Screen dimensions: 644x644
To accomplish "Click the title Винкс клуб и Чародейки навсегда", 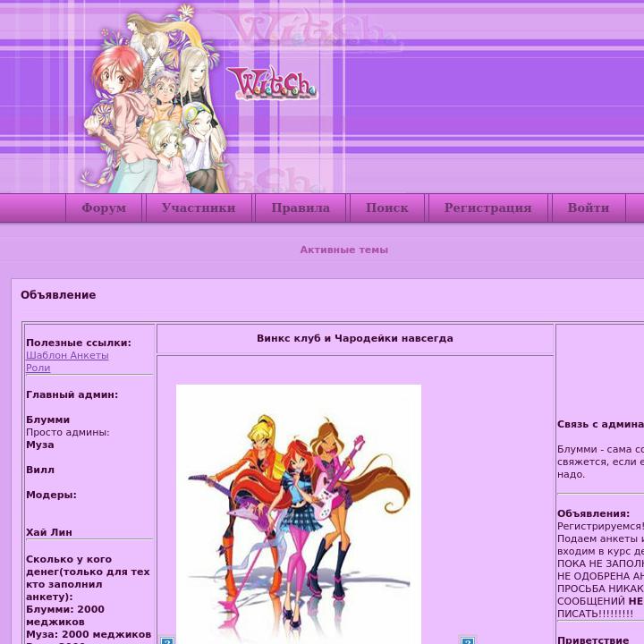I will (355, 338).
